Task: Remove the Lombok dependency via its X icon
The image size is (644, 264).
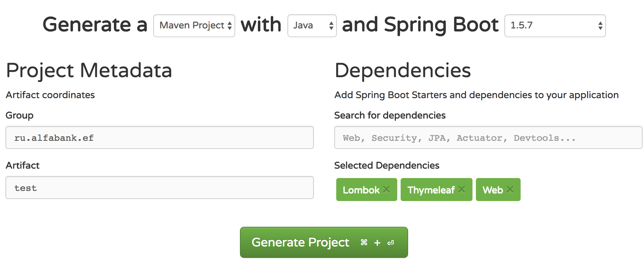Action: click(386, 190)
